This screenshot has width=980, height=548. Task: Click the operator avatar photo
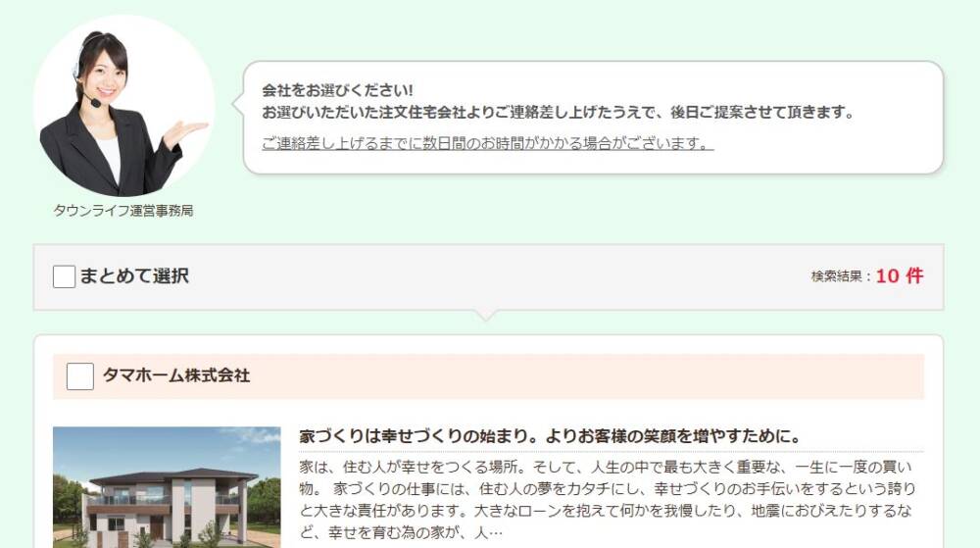pyautogui.click(x=123, y=106)
